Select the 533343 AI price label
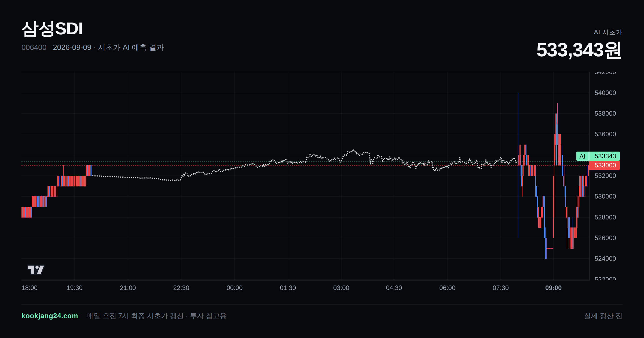The width and height of the screenshot is (644, 338). 605,156
